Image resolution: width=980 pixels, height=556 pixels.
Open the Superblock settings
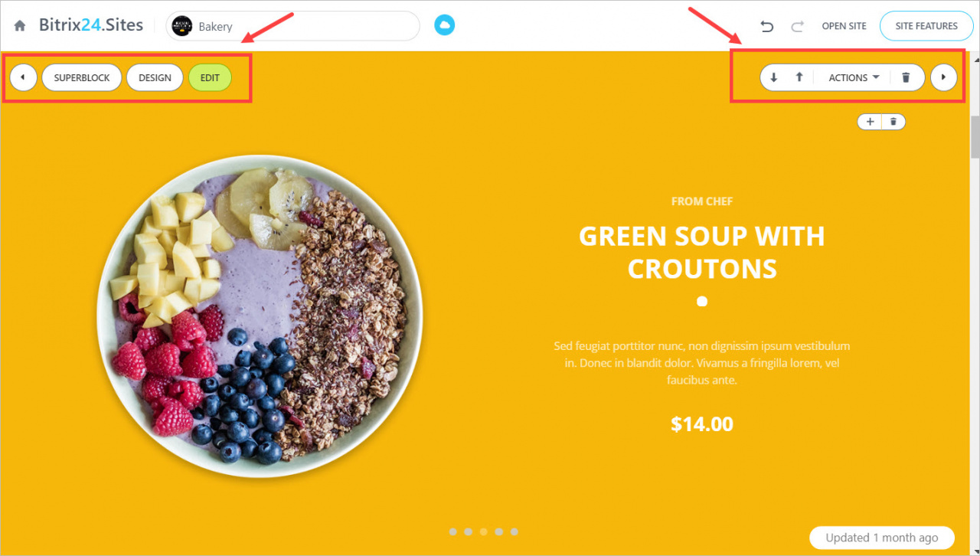click(x=82, y=77)
